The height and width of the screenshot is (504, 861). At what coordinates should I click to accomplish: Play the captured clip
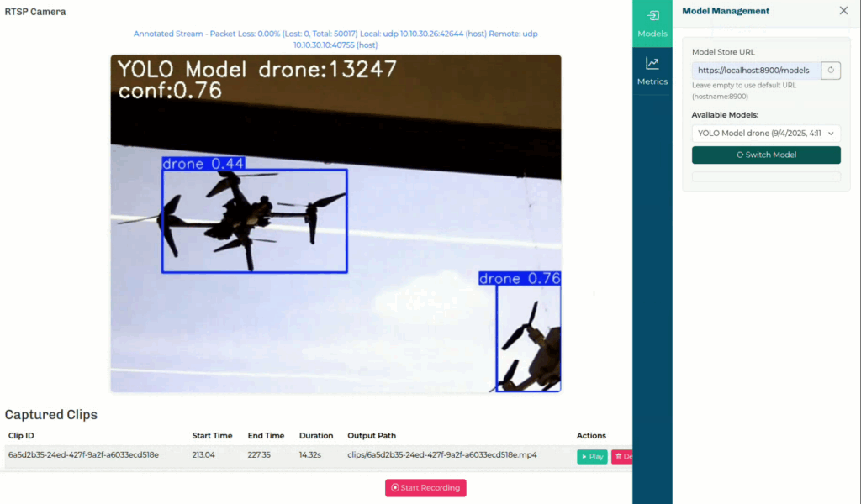click(592, 457)
